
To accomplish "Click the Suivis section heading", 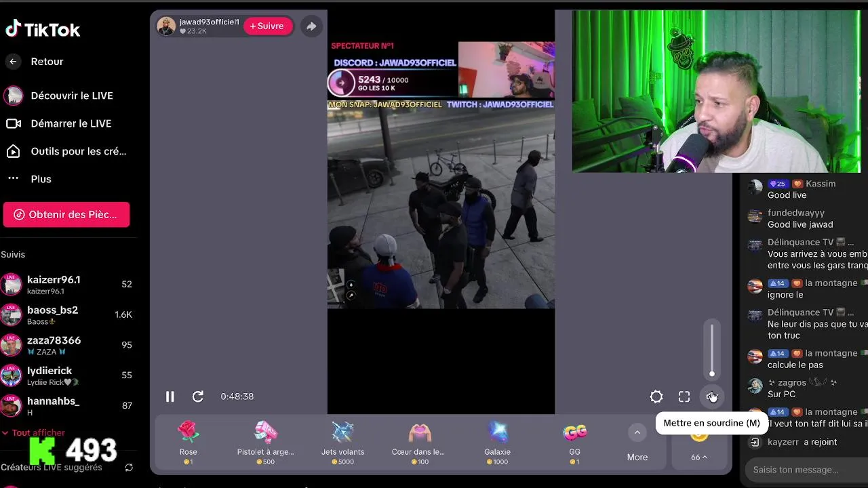I will [x=13, y=254].
